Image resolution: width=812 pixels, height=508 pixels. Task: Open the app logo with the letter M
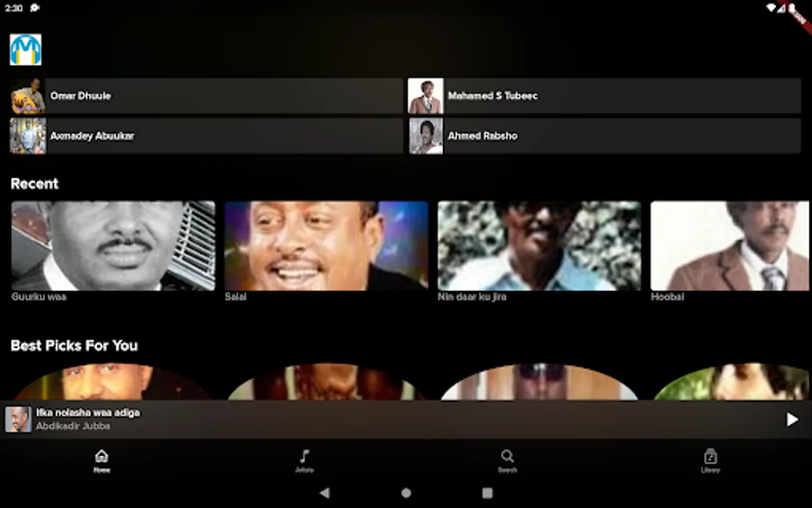pyautogui.click(x=25, y=50)
